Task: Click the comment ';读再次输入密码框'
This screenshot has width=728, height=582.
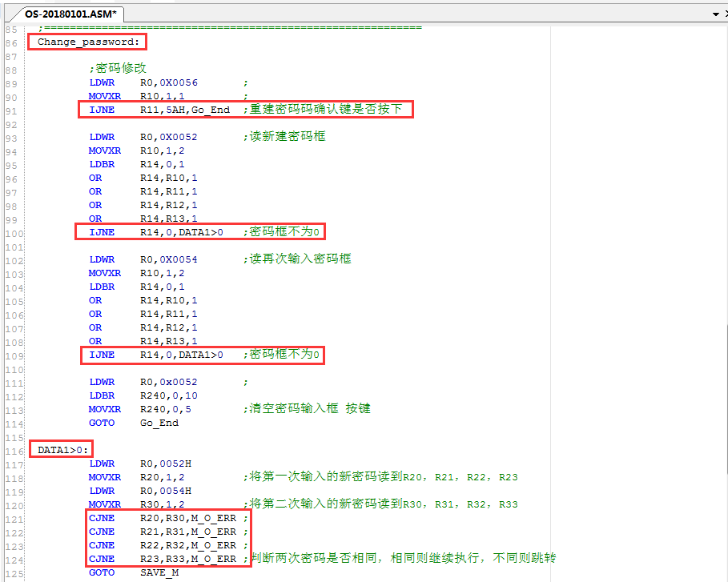Action: pos(297,259)
